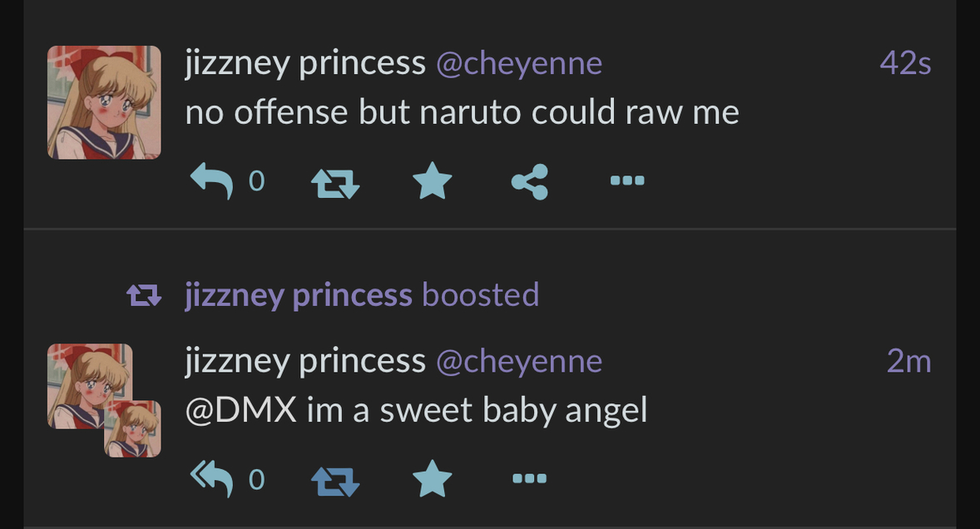Open @cheyenne handle on first post
980x529 pixels.
pyautogui.click(x=519, y=64)
